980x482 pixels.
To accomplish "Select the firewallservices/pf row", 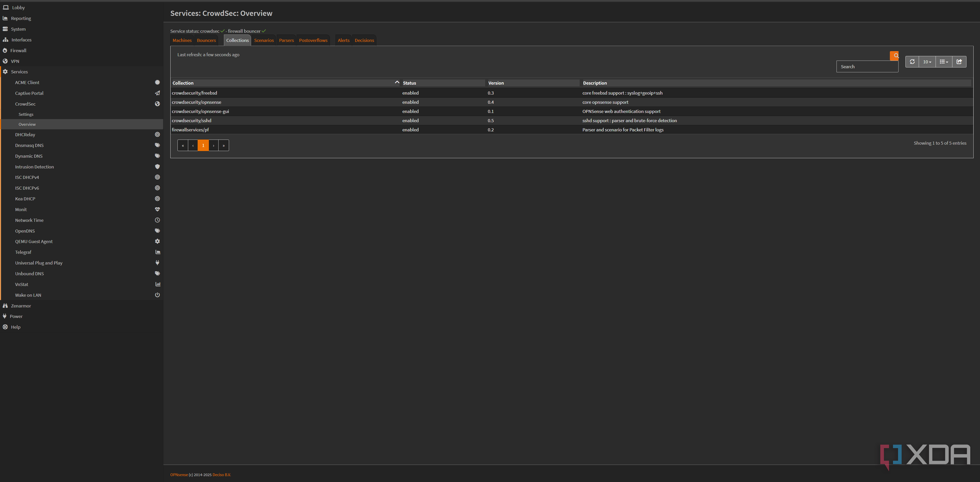I will pyautogui.click(x=572, y=130).
